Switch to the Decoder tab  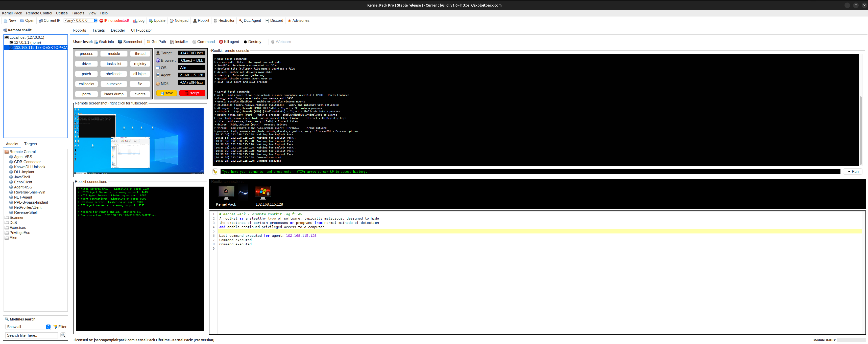coord(118,30)
